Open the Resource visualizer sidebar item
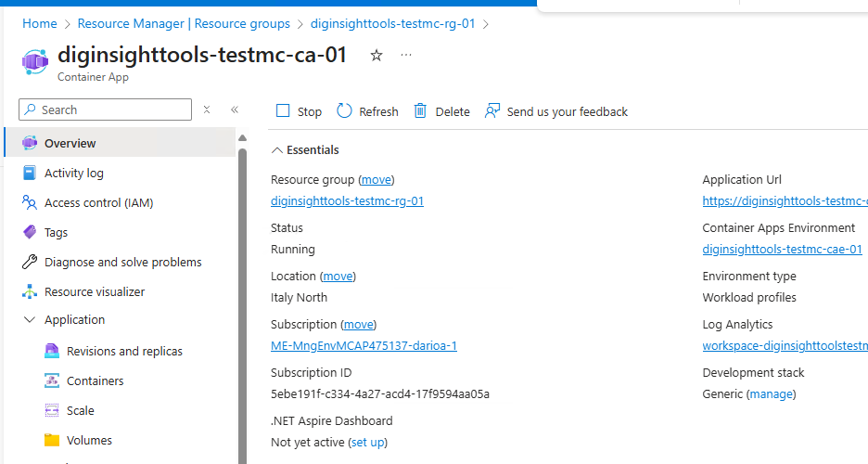This screenshot has width=868, height=464. (x=95, y=291)
